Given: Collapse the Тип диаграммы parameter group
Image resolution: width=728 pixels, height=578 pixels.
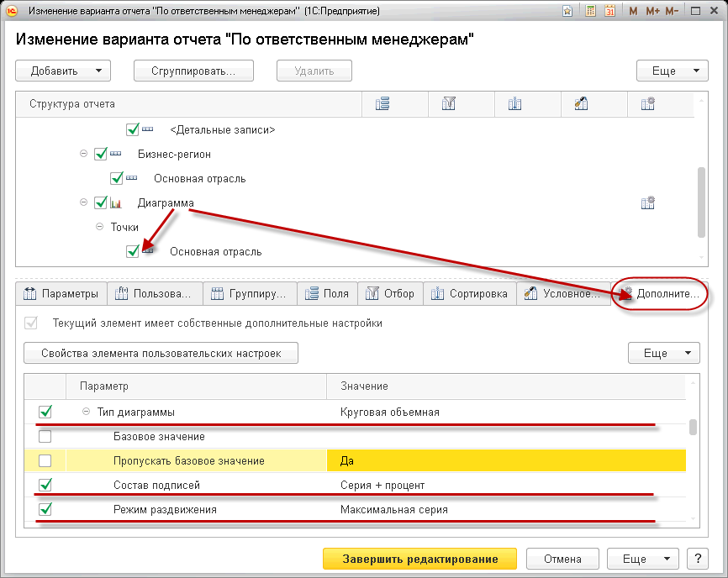Looking at the screenshot, I should click(86, 412).
